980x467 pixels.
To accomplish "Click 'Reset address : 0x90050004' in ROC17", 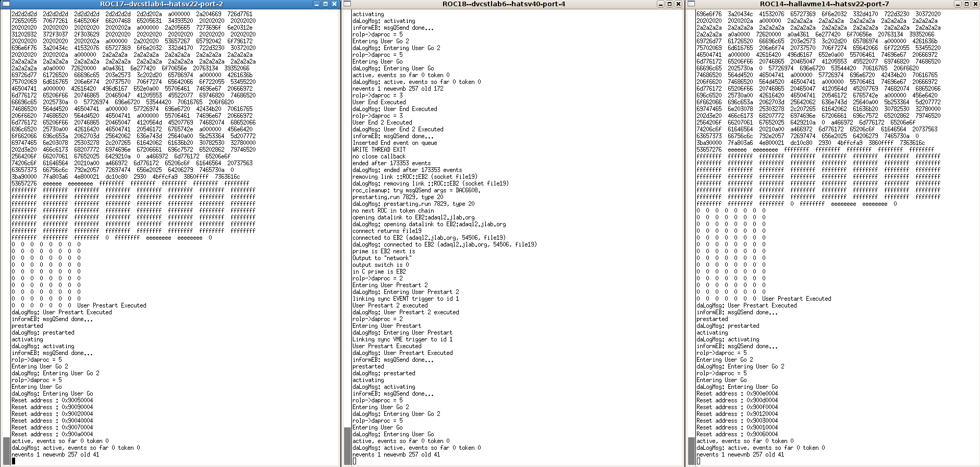I will click(52, 400).
